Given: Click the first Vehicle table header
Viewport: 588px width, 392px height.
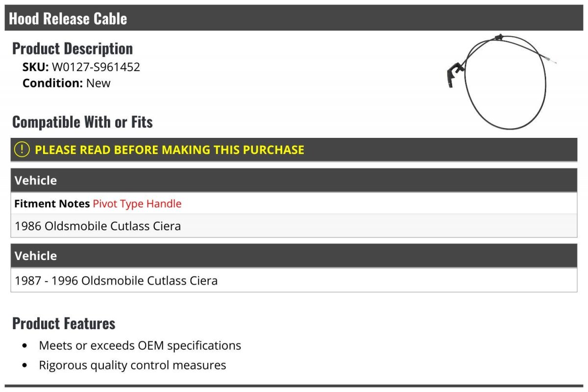Looking at the screenshot, I should (x=294, y=180).
